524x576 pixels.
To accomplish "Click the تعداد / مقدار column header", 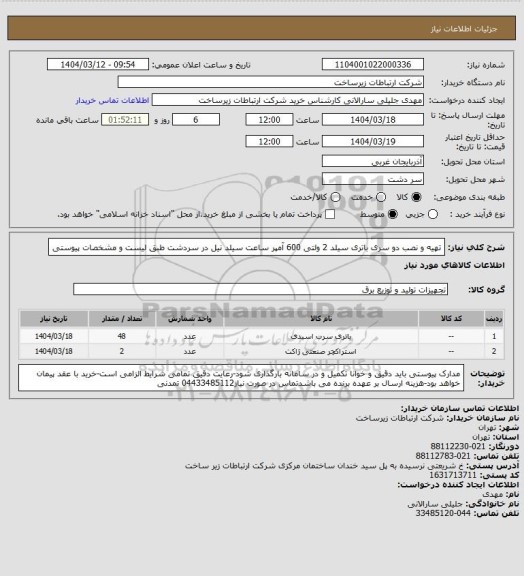I will pos(122,318).
